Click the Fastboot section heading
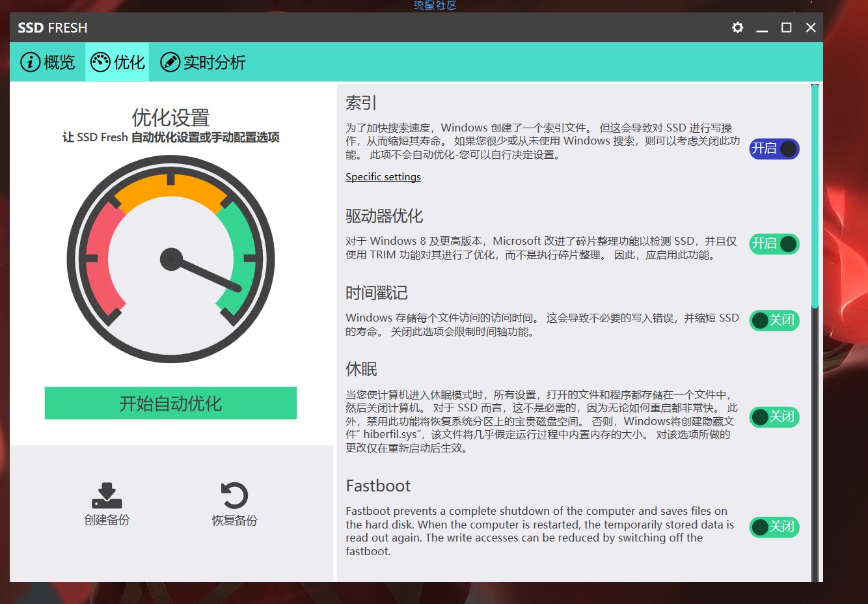868x604 pixels. pos(378,486)
